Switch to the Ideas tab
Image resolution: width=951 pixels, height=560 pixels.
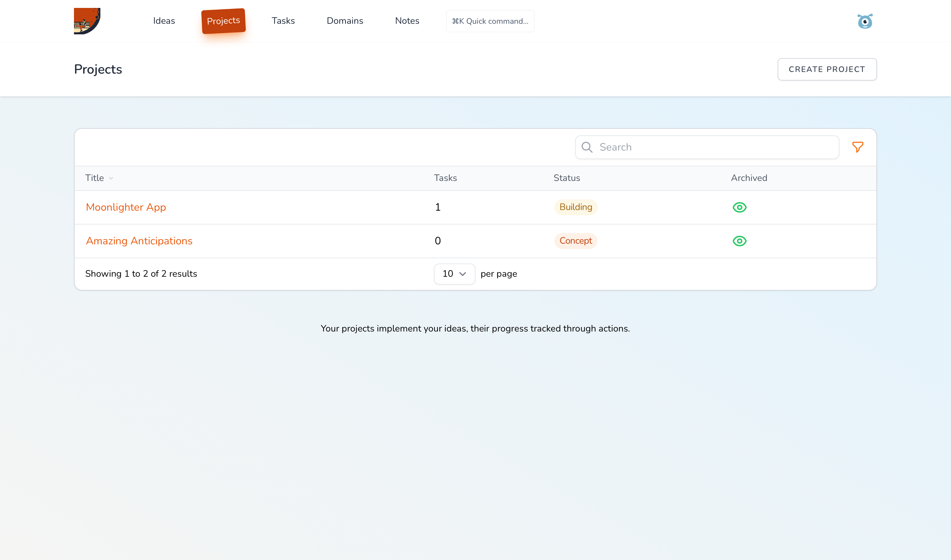[164, 21]
